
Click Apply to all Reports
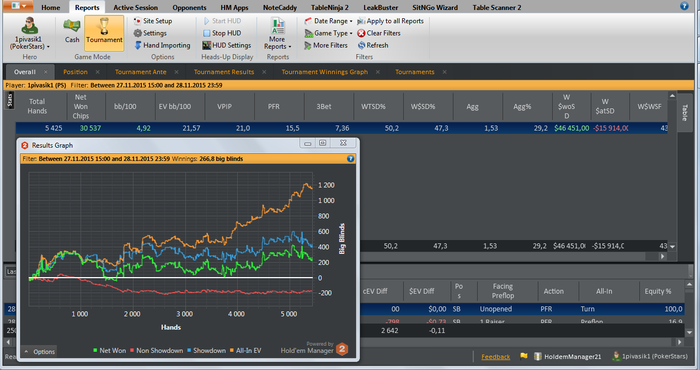tap(390, 21)
